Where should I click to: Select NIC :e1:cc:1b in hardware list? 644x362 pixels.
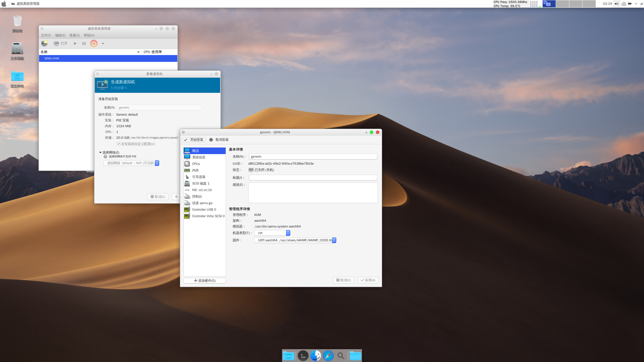coord(205,190)
